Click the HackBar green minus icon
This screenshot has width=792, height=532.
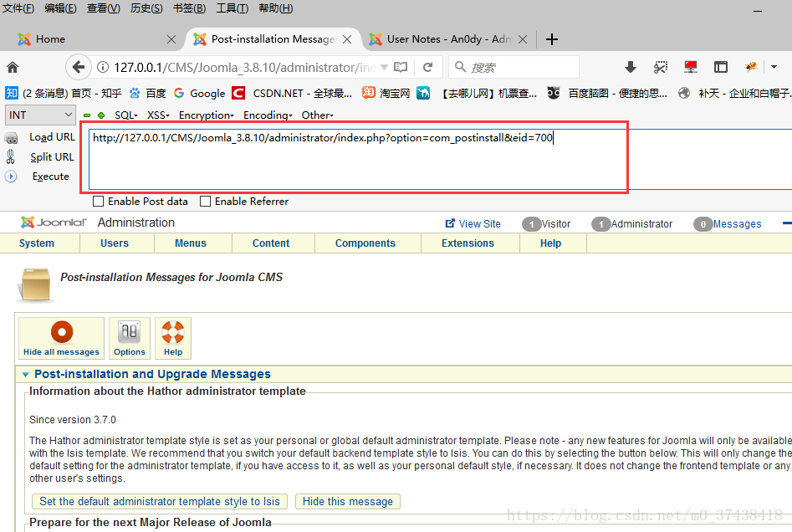(x=87, y=115)
